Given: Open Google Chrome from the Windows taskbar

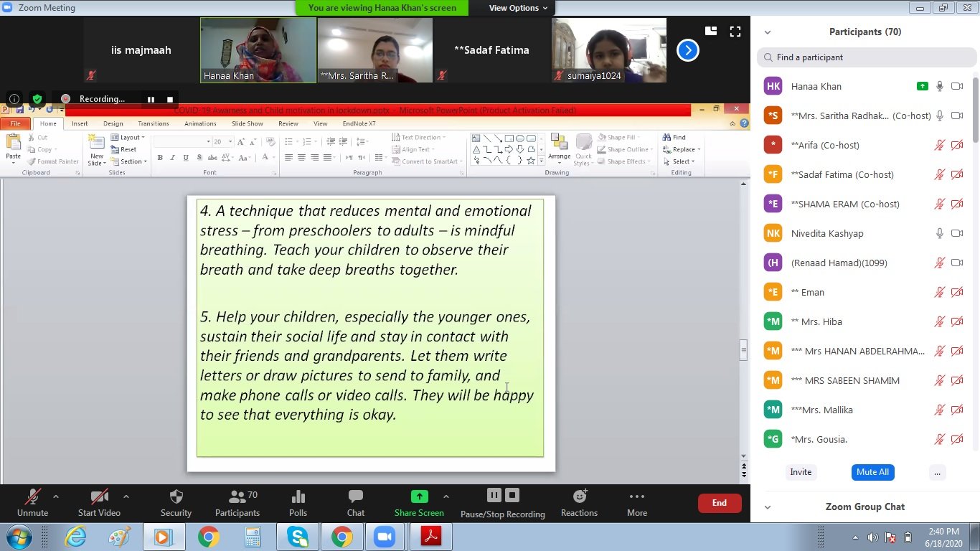Looking at the screenshot, I should click(208, 537).
